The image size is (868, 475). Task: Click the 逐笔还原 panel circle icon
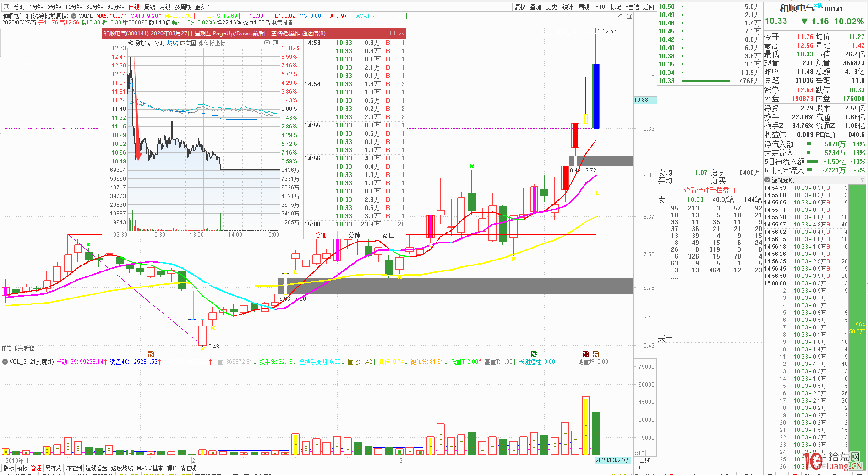767,180
